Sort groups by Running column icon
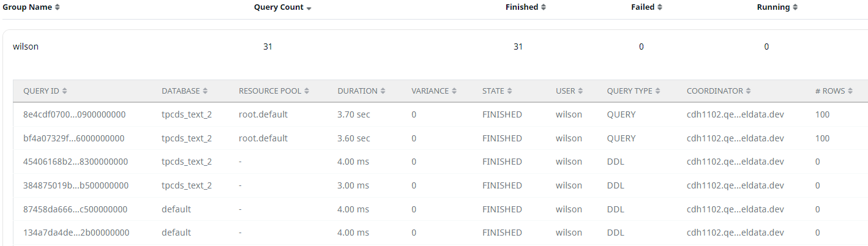 coord(795,7)
